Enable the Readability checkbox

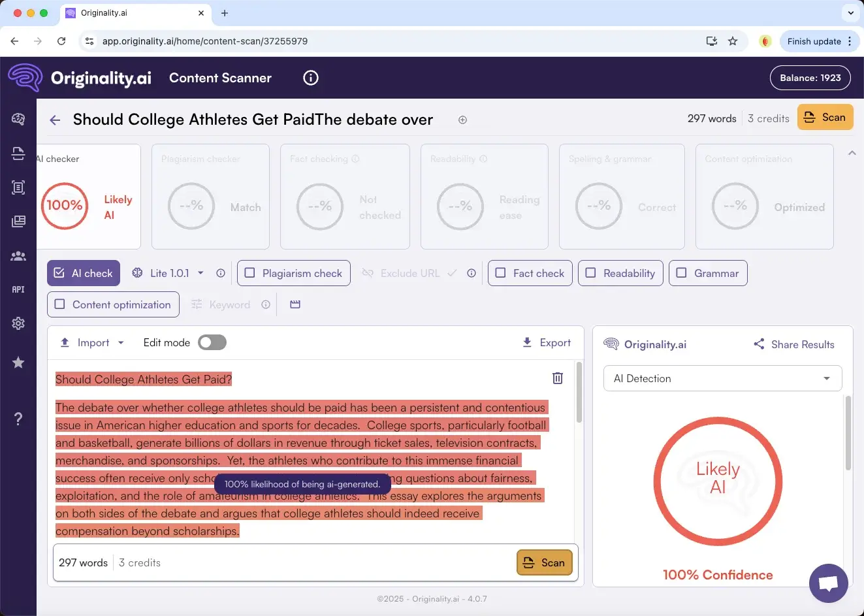pyautogui.click(x=590, y=273)
